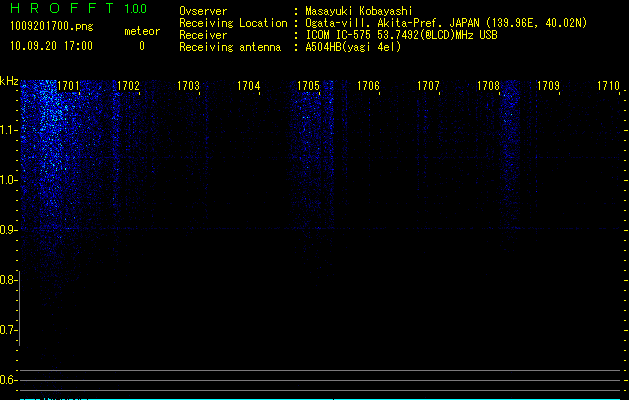This screenshot has width=629, height=400.
Task: Click the Receiving antenna label
Action: pos(230,47)
